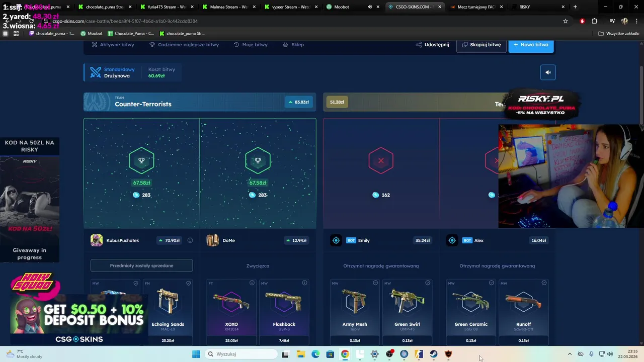Click DoMe total 12.94zł badge
Screen dimensions: 644x362
point(296,240)
